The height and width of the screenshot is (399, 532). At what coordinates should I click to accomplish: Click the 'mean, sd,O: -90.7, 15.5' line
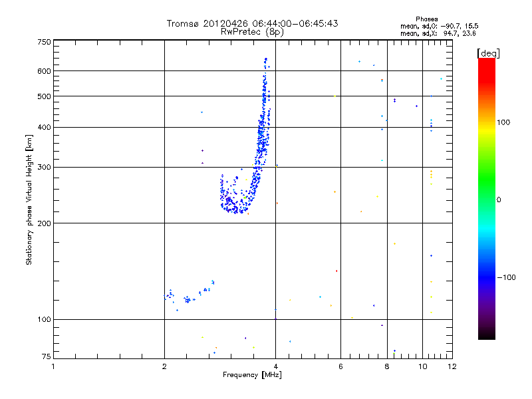(x=440, y=26)
